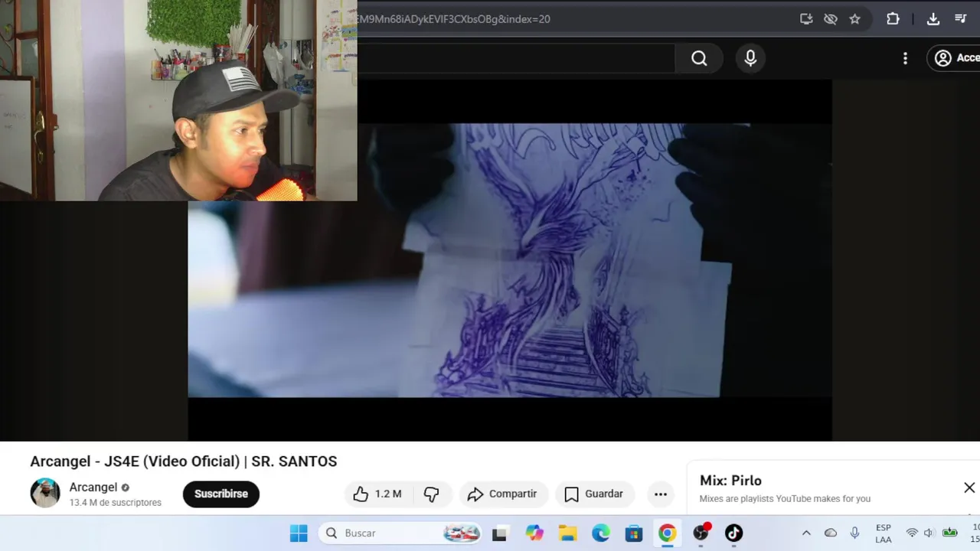Open YouTube settings three-dot menu
Screen dimensions: 980x551
coord(905,58)
